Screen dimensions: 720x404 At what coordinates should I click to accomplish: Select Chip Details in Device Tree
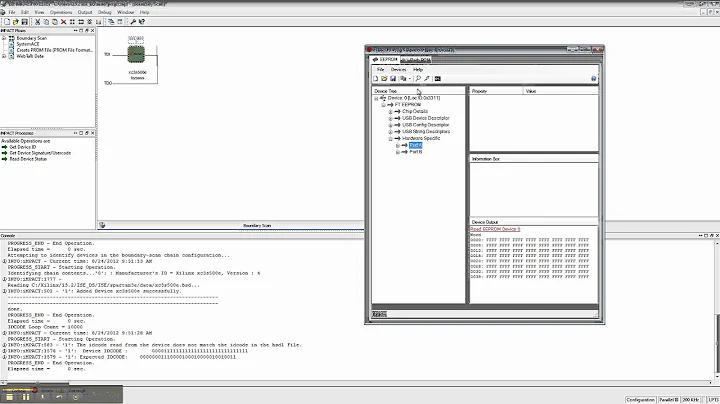tap(415, 112)
